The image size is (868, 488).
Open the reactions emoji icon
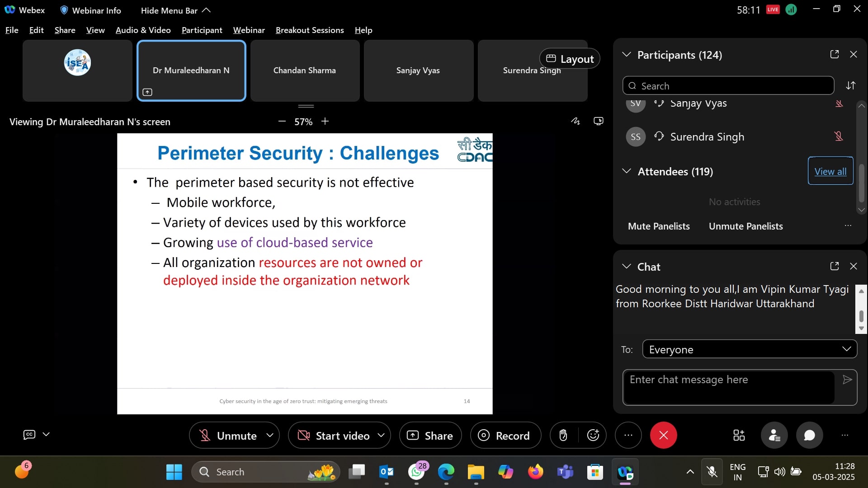point(593,435)
